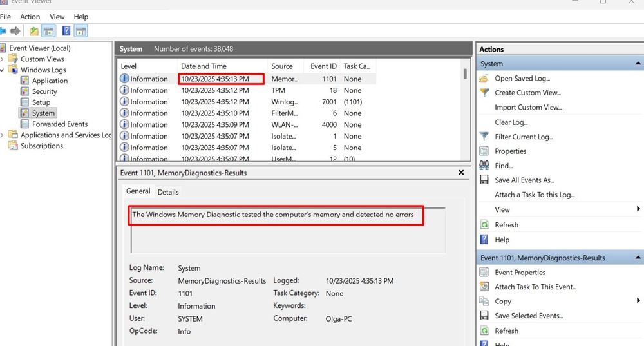Select Event Viewer (Local) root node

click(40, 48)
